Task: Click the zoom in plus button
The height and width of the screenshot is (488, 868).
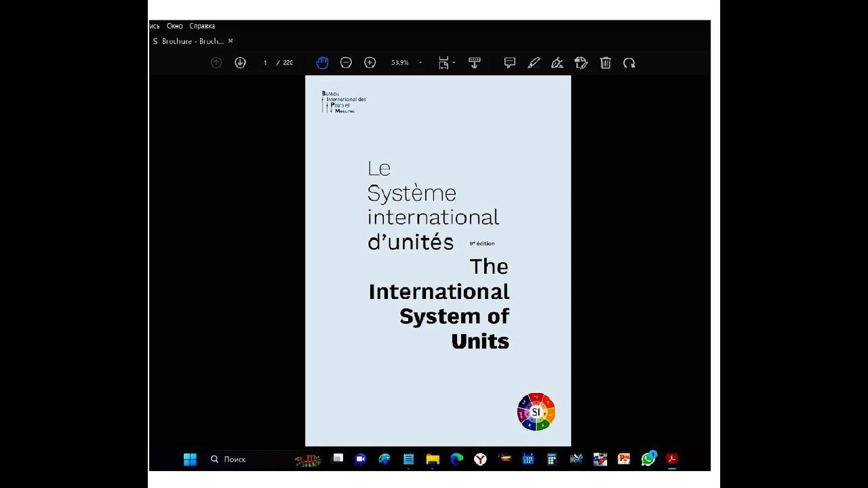Action: click(x=370, y=62)
